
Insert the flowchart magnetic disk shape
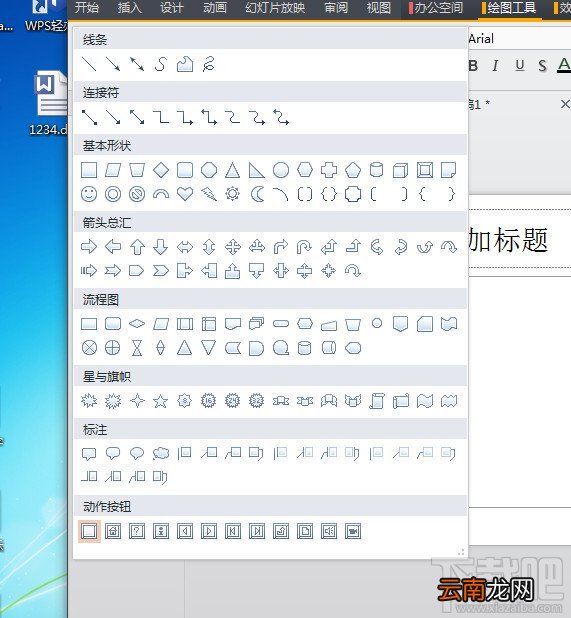[x=305, y=348]
